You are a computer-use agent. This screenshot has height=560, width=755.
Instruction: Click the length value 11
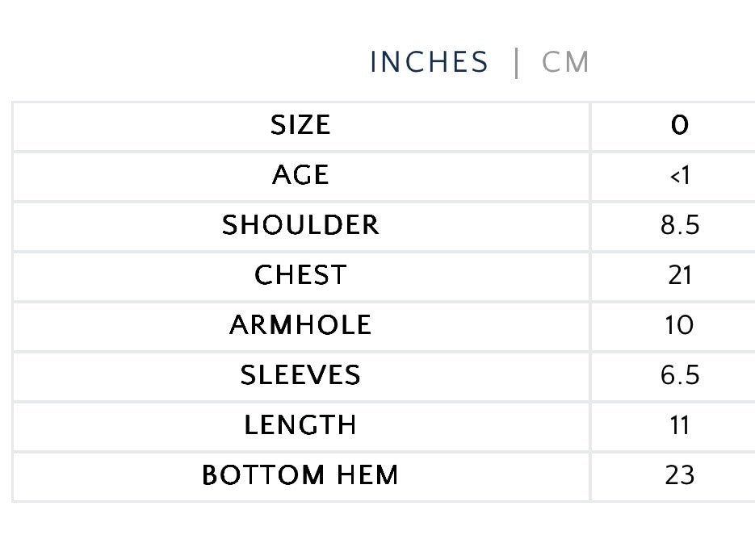pyautogui.click(x=680, y=425)
